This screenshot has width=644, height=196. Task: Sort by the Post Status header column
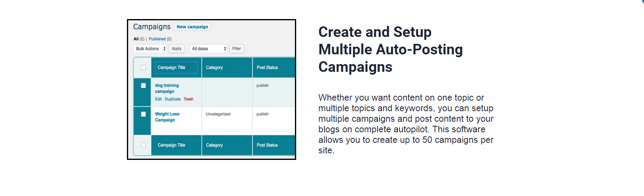(267, 67)
